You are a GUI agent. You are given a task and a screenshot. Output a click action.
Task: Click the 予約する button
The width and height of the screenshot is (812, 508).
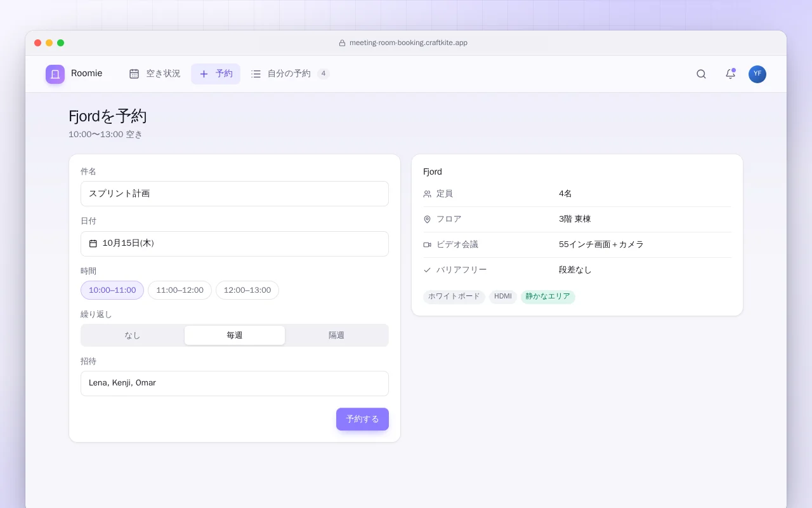[362, 419]
